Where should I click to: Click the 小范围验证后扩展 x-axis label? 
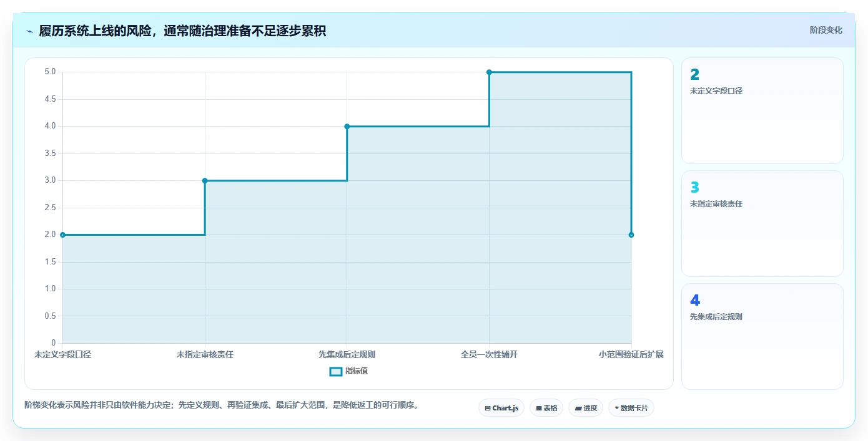pos(631,354)
